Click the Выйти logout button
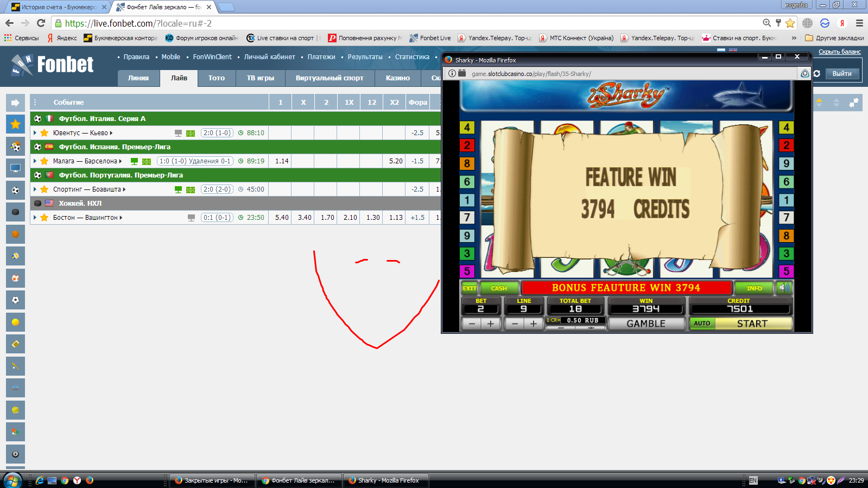868x488 pixels. (x=842, y=74)
